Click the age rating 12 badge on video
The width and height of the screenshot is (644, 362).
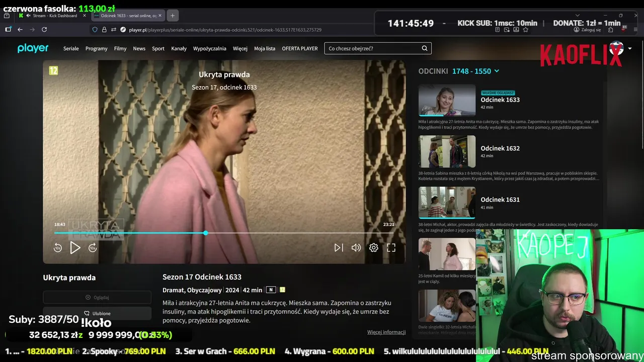click(x=53, y=70)
